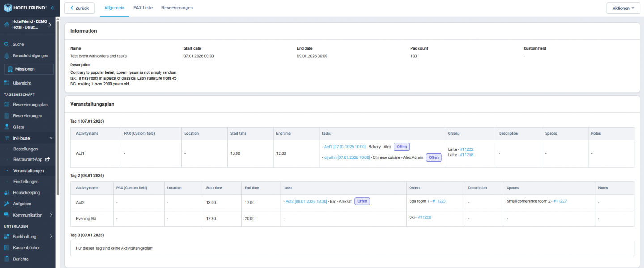Switch to the PAX Liste tab

point(143,8)
